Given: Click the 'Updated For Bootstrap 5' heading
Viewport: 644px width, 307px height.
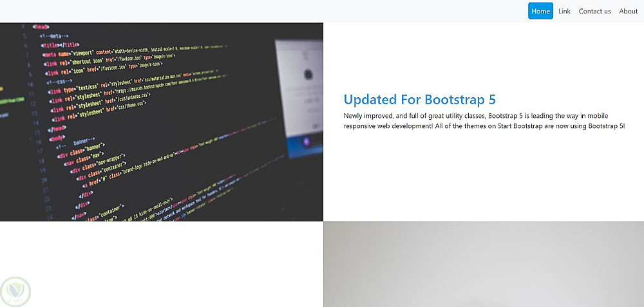Looking at the screenshot, I should tap(420, 99).
